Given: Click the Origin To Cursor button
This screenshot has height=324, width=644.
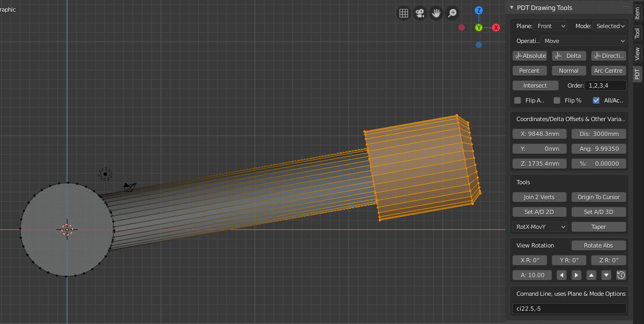Looking at the screenshot, I should (x=598, y=197).
